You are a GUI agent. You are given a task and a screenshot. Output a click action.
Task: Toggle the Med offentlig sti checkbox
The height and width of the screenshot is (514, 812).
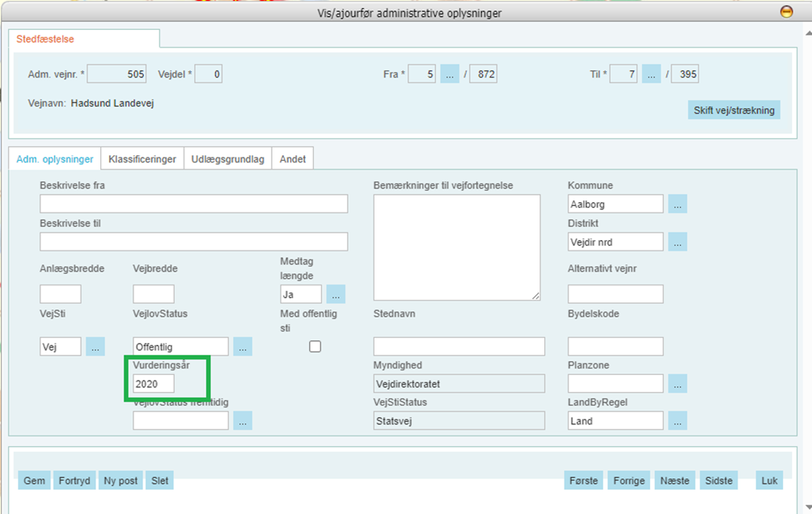coord(315,347)
